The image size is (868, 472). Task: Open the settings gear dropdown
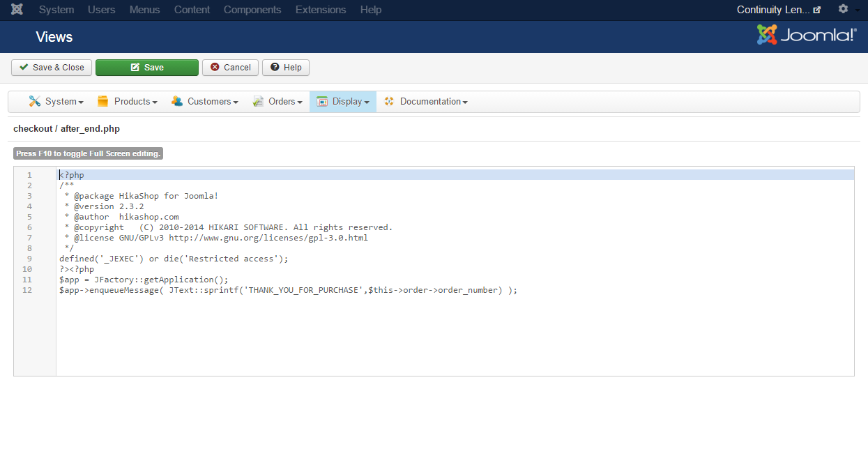coord(847,10)
